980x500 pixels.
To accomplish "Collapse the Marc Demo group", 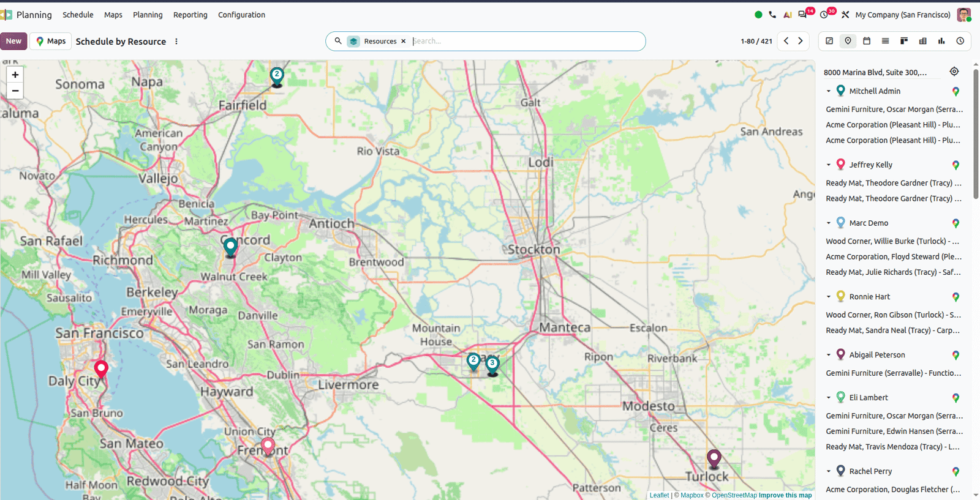I will [x=829, y=223].
